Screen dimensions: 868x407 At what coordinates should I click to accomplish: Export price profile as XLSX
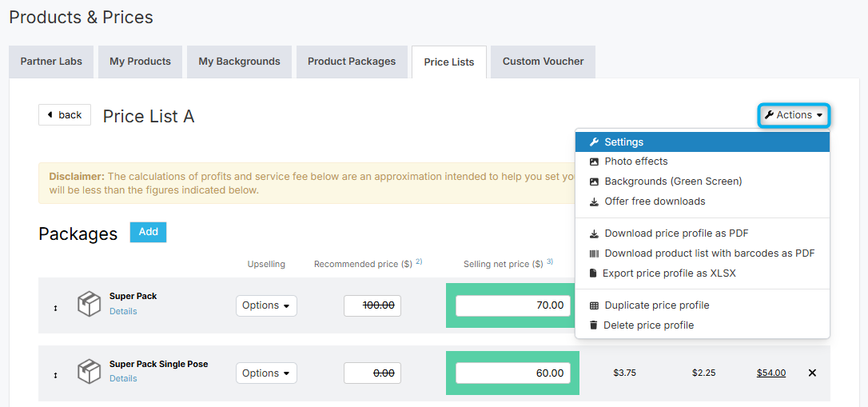pos(703,273)
